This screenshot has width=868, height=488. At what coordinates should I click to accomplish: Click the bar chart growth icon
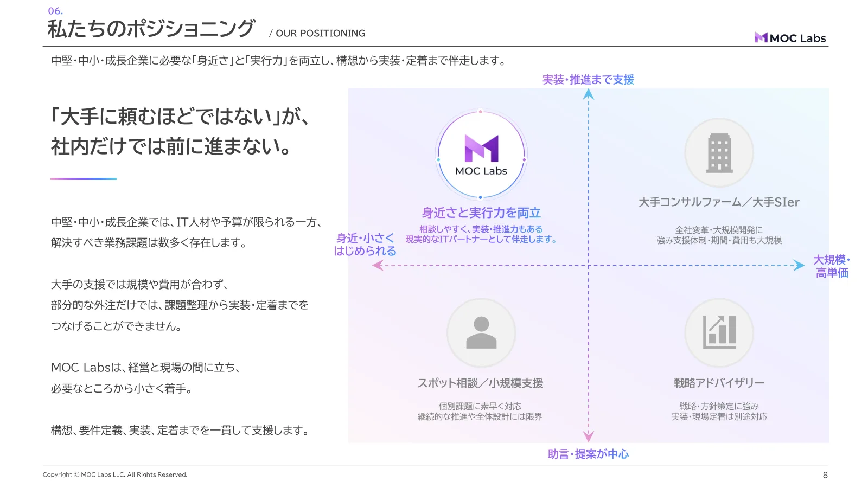719,332
